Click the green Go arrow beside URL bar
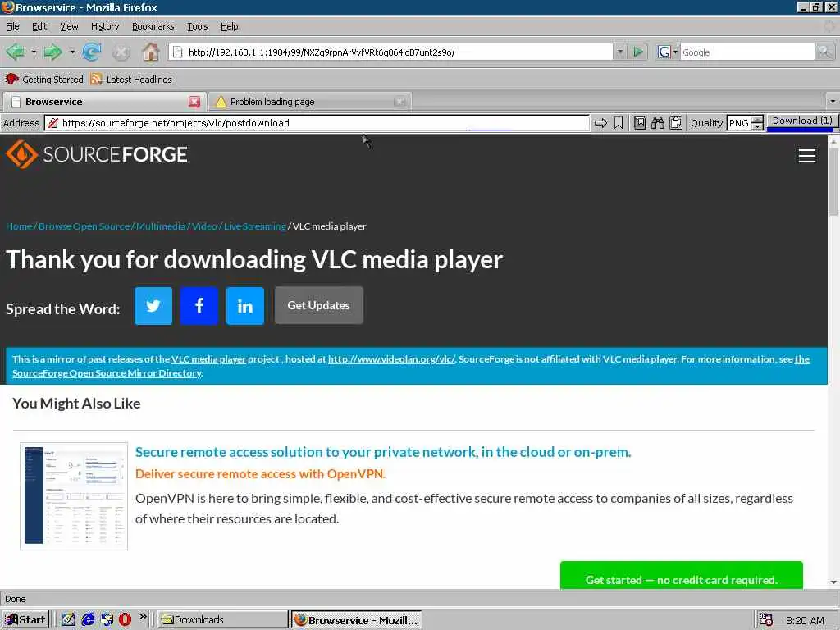The width and height of the screenshot is (840, 630). coord(637,52)
